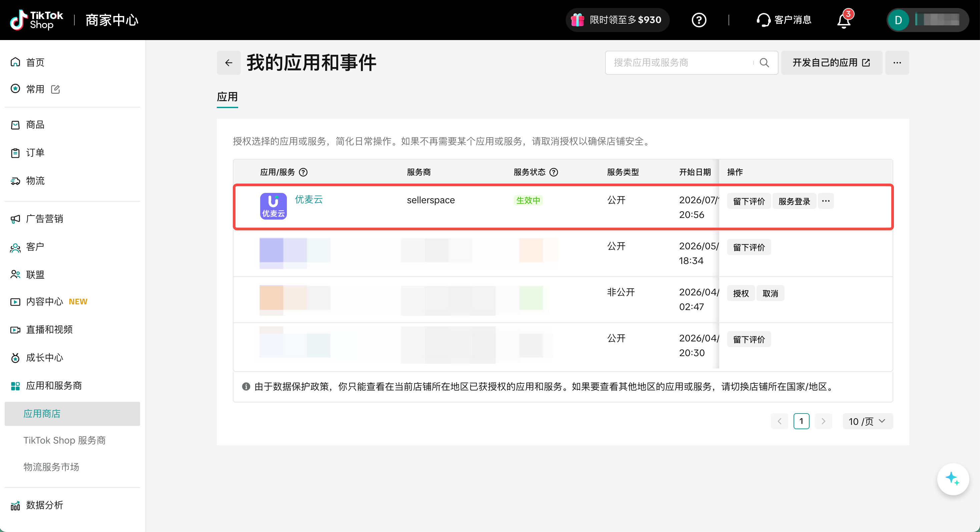Screen dimensions: 980x532
Task: Open the notification bell
Action: [844, 21]
